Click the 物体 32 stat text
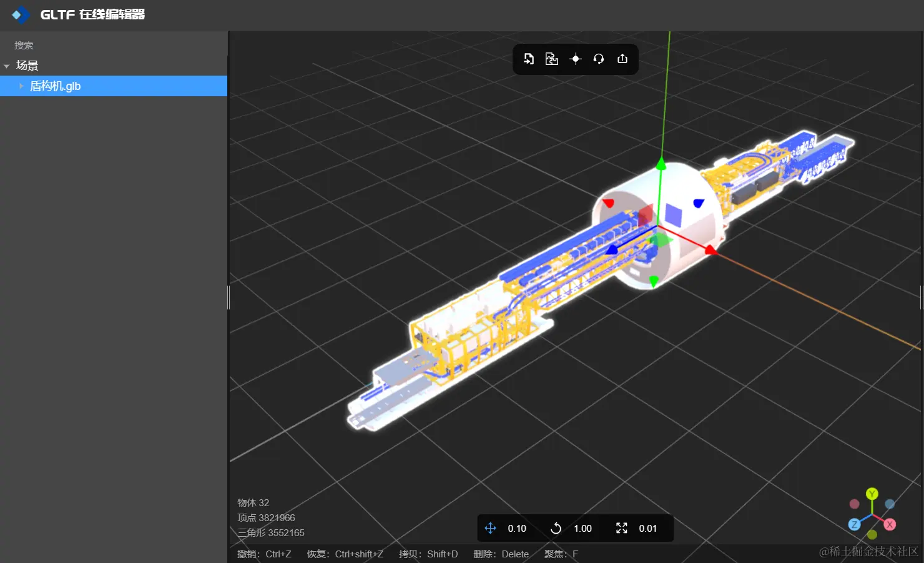This screenshot has height=563, width=924. pos(253,502)
